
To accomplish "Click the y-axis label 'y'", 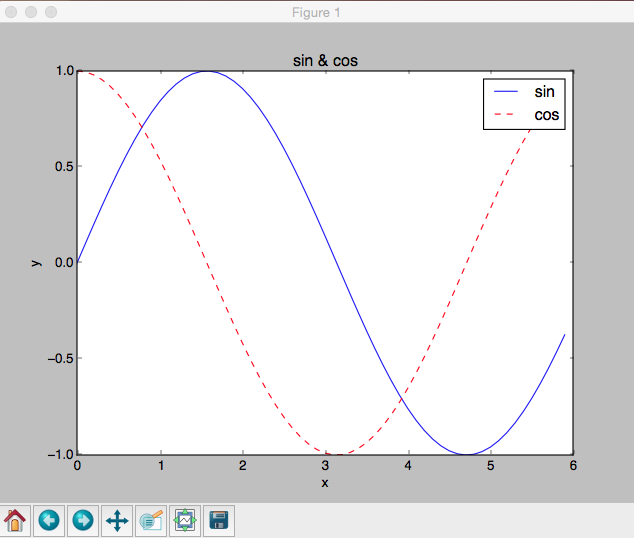I will (x=36, y=263).
